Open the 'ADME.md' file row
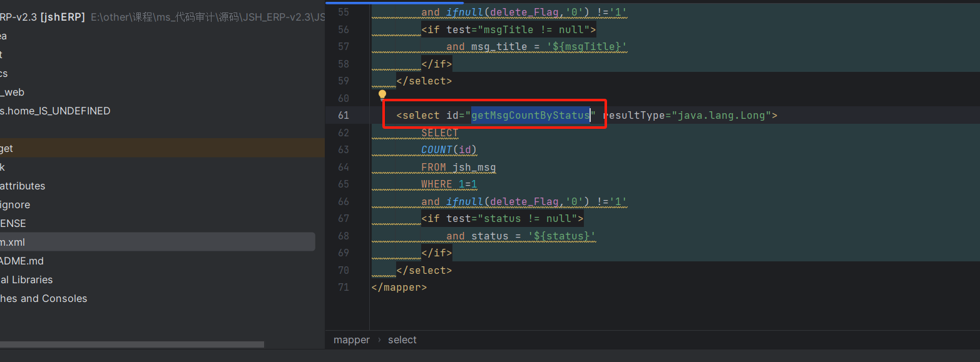 click(157, 261)
